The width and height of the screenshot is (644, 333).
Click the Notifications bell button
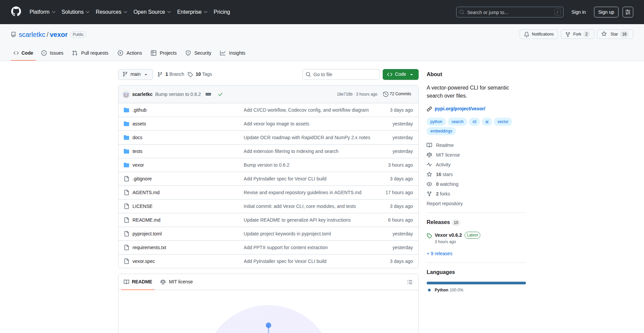pyautogui.click(x=539, y=34)
